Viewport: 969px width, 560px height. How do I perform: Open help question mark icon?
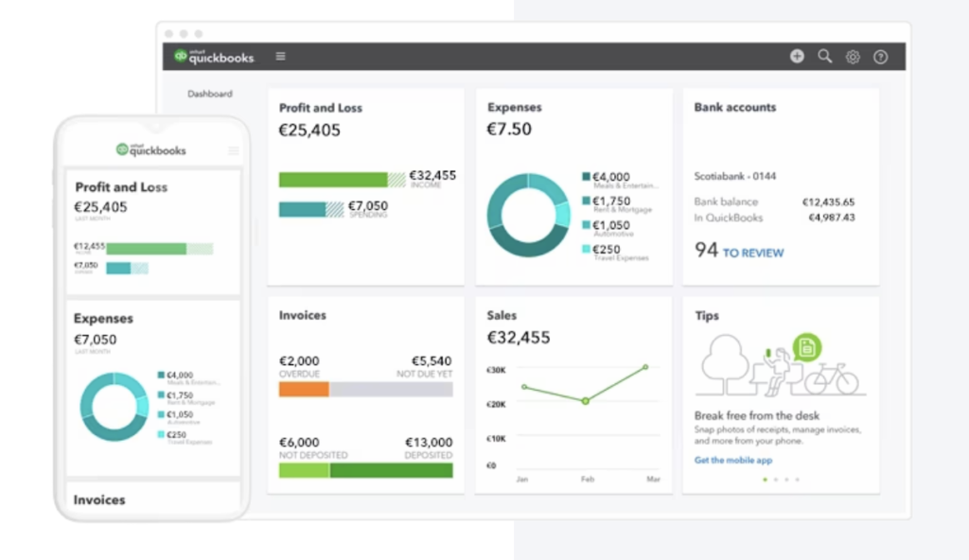[x=881, y=57]
